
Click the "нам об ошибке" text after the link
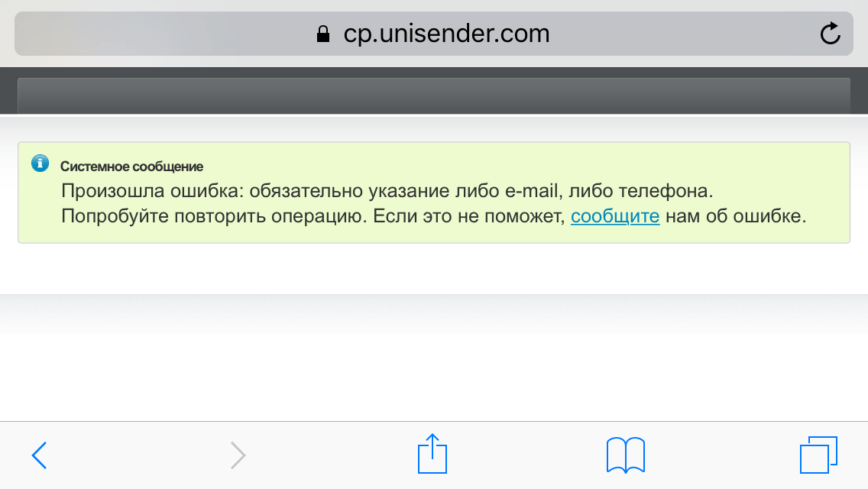pyautogui.click(x=736, y=216)
